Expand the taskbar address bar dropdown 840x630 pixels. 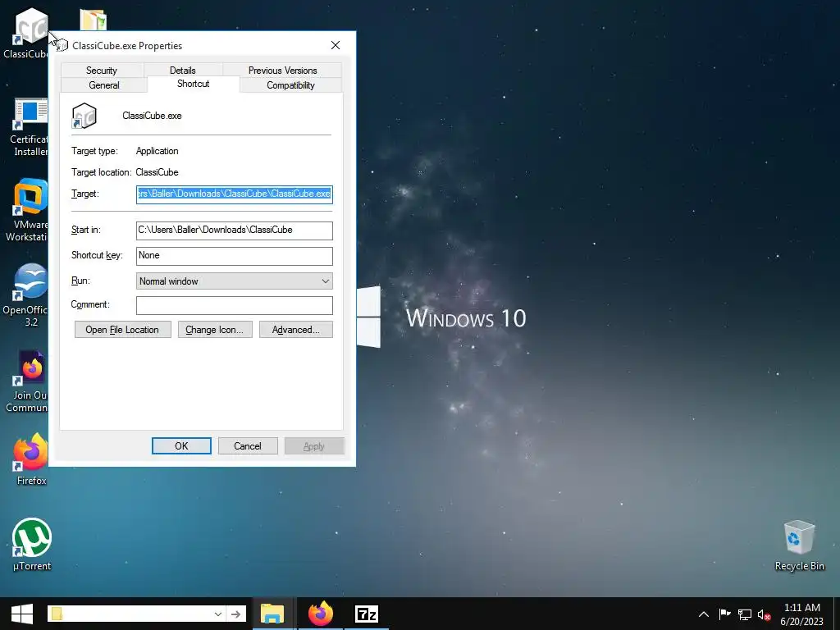(218, 614)
